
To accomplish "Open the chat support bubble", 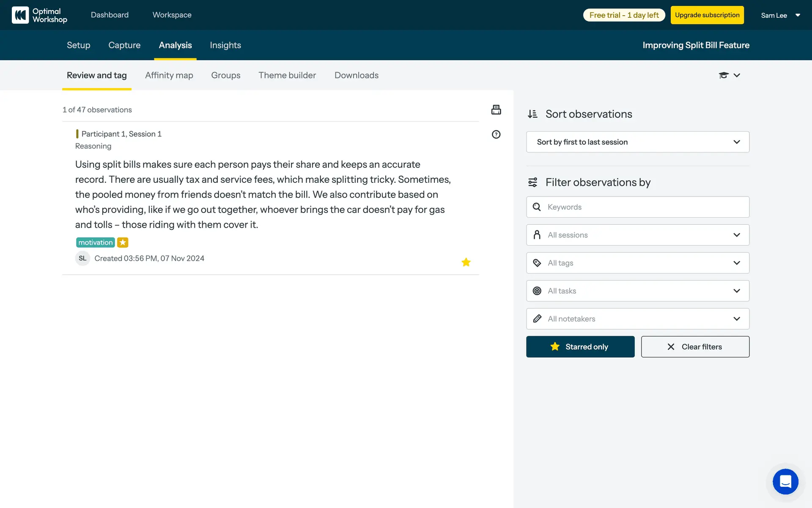I will (x=785, y=481).
